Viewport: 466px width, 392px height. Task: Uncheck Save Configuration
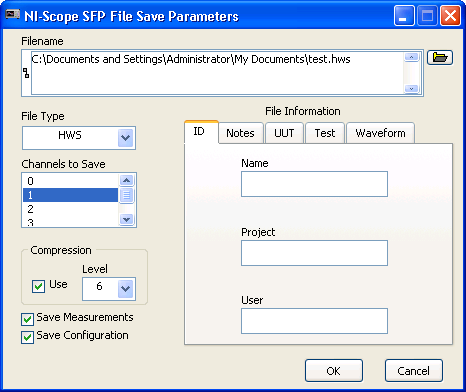click(27, 337)
